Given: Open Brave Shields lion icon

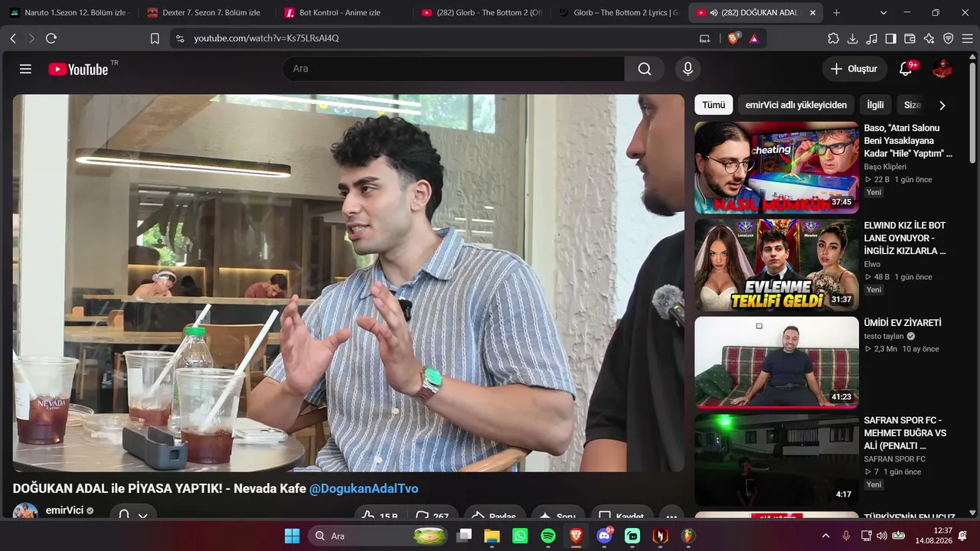Looking at the screenshot, I should click(733, 38).
